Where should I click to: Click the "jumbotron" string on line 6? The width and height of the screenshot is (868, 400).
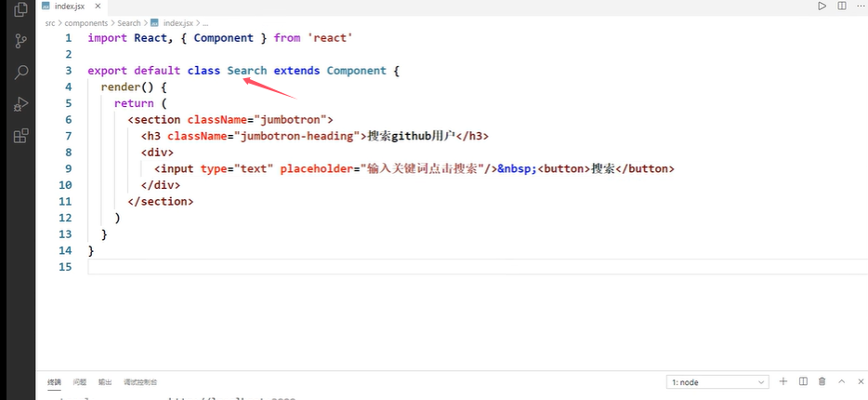pyautogui.click(x=290, y=120)
